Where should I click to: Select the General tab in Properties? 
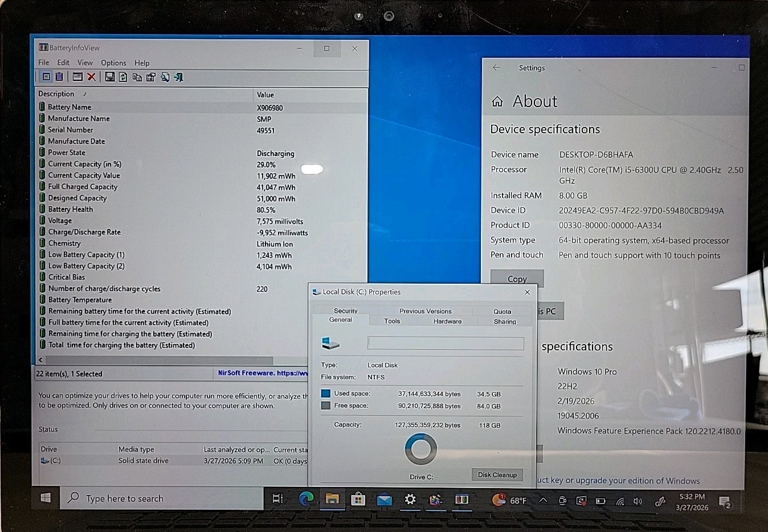tap(341, 320)
